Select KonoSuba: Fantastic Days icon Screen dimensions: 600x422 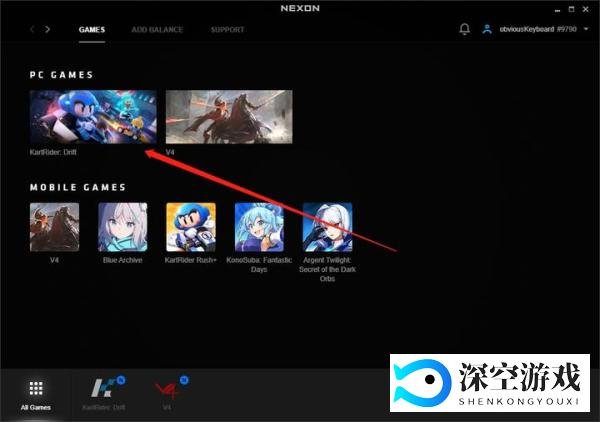[x=259, y=227]
